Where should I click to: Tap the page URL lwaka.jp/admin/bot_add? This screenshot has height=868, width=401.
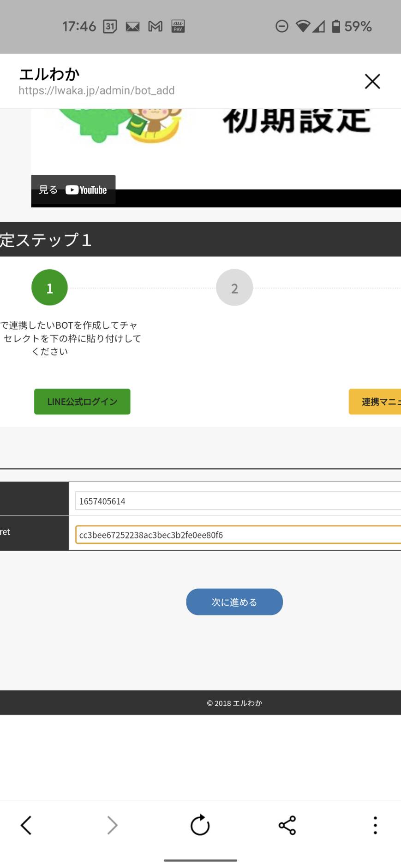[x=96, y=90]
